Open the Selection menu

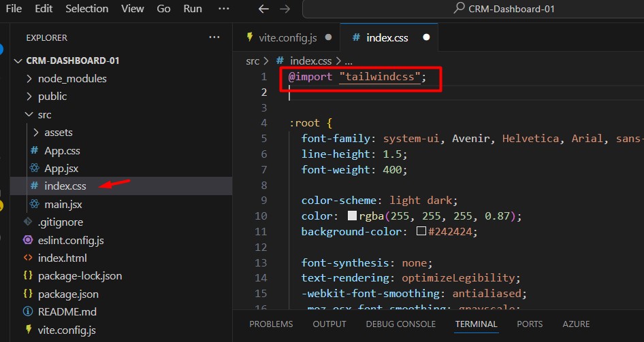pos(87,9)
